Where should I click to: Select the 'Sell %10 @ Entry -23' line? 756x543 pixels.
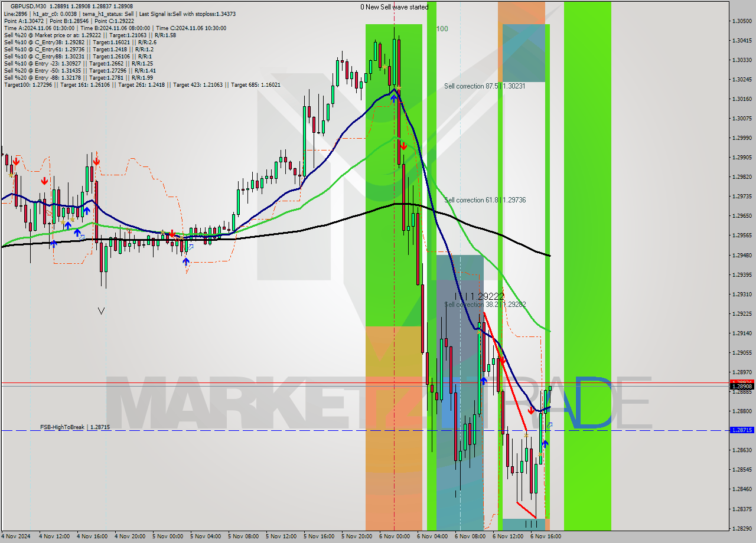[78, 63]
